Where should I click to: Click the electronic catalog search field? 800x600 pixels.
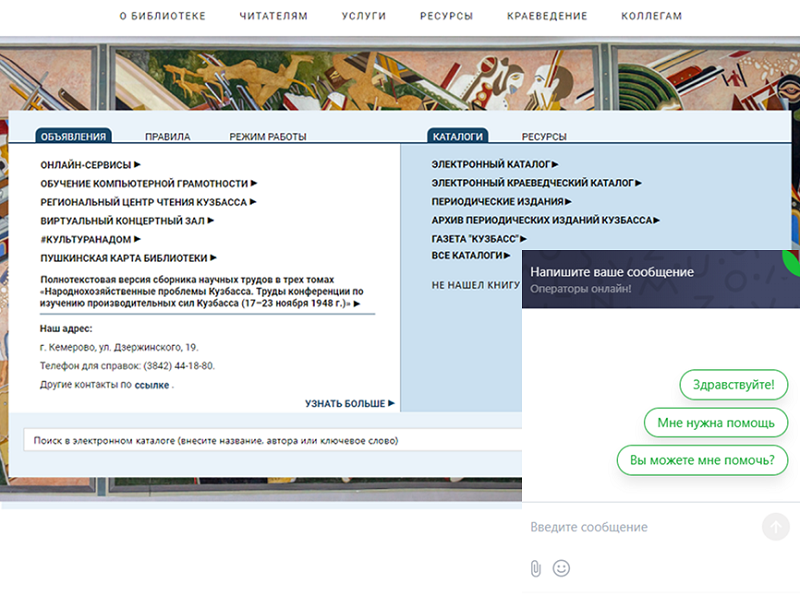tap(270, 440)
